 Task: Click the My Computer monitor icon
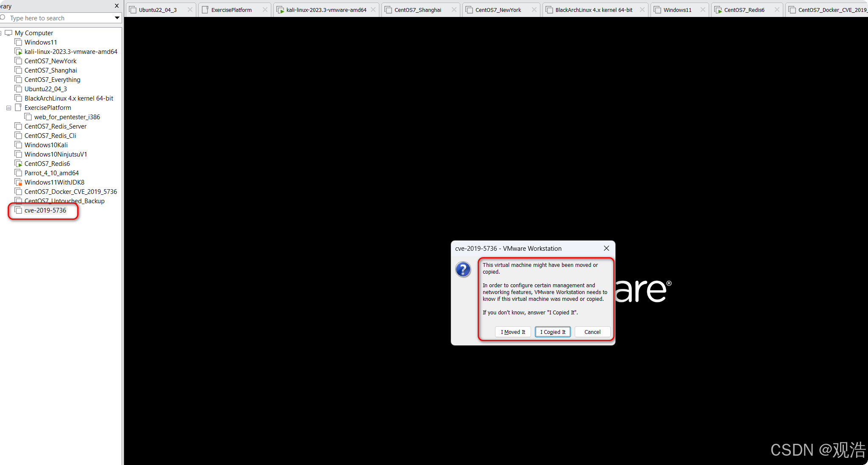pos(8,33)
